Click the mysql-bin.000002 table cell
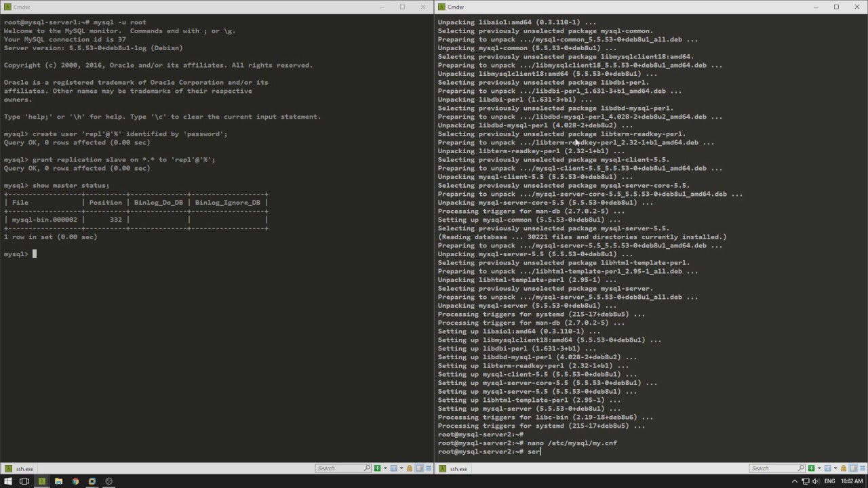 (45, 220)
